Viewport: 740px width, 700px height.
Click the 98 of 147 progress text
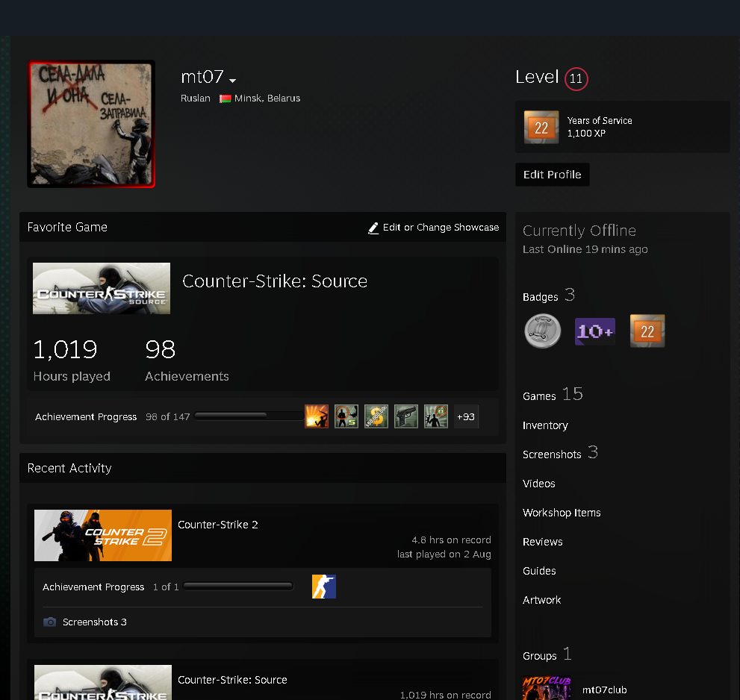click(167, 417)
